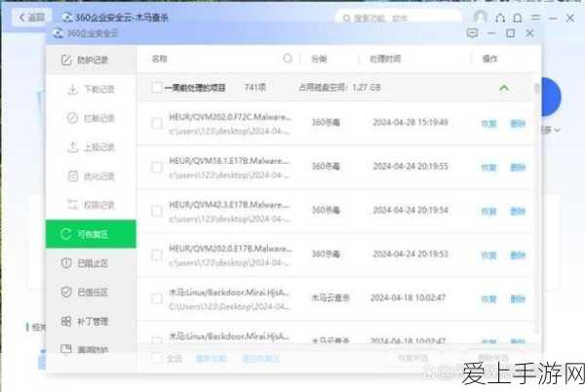Click the search icon in the 名称 column header
The width and height of the screenshot is (585, 392).
click(288, 59)
